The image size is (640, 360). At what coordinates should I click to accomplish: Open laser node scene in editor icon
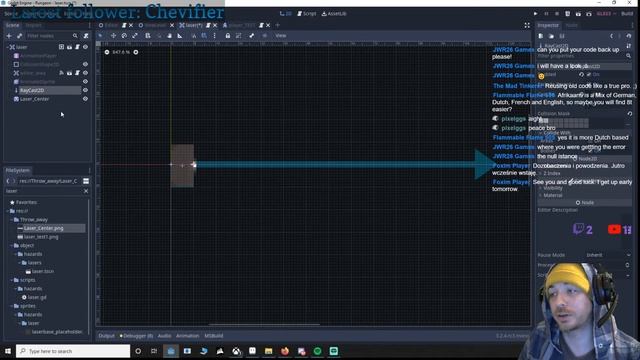[69, 47]
